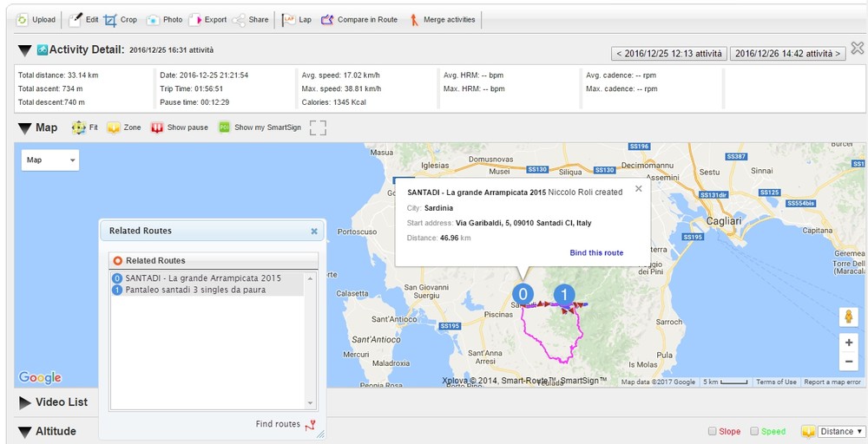Image resolution: width=868 pixels, height=444 pixels.
Task: Collapse the Altitude section
Action: 25,432
